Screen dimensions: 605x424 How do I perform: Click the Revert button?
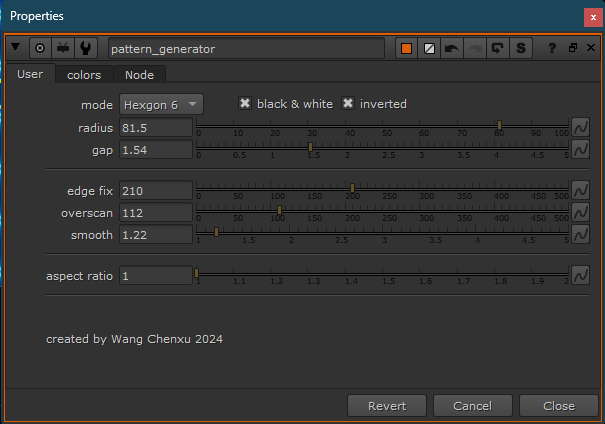387,405
